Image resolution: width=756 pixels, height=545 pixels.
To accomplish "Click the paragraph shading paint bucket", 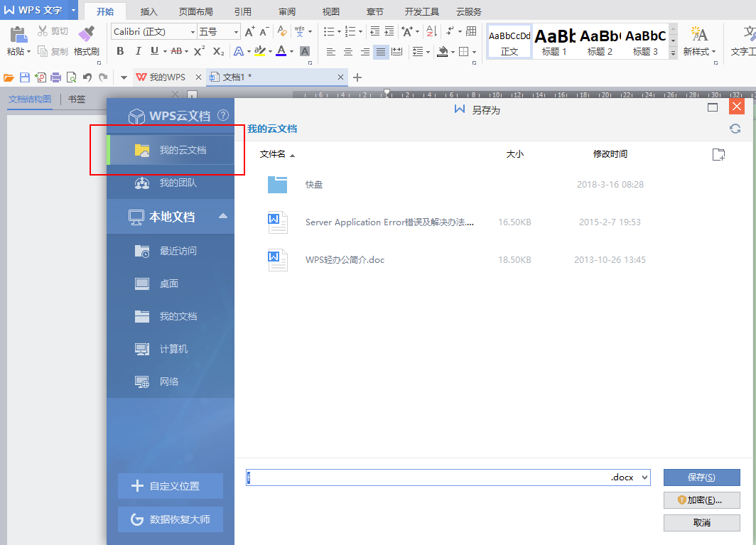I will tap(442, 51).
